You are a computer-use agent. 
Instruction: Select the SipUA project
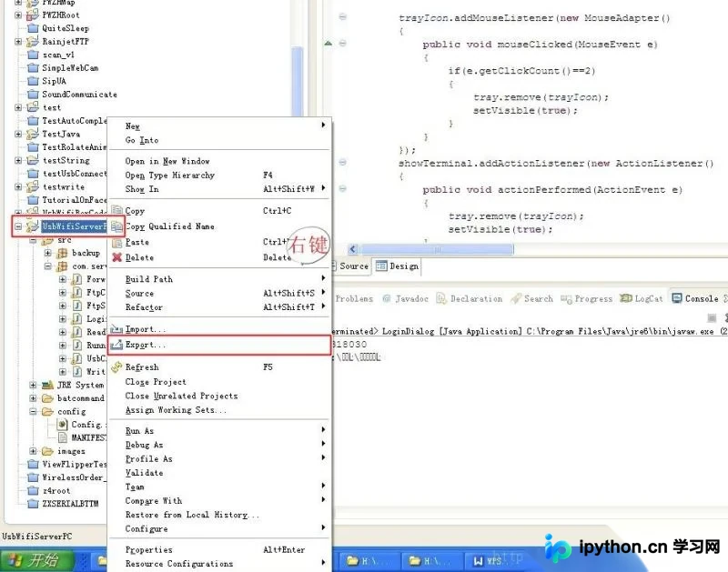tap(46, 81)
